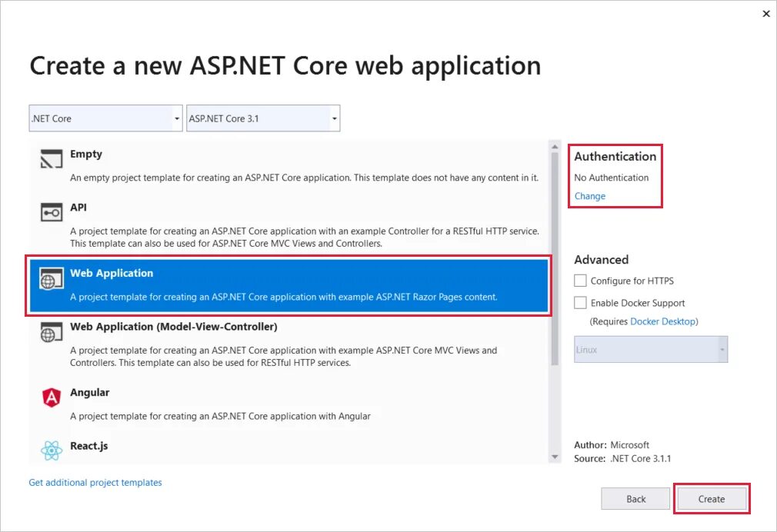Click the template list scrollbar thumb
Image resolution: width=777 pixels, height=532 pixels.
(555, 259)
